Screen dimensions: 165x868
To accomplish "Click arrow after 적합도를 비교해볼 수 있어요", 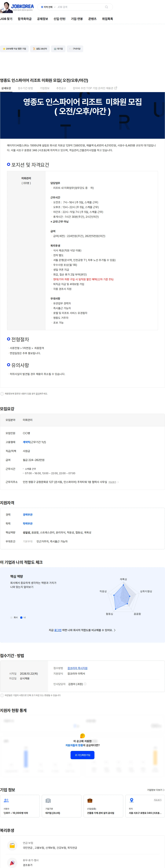I will point(114,630).
